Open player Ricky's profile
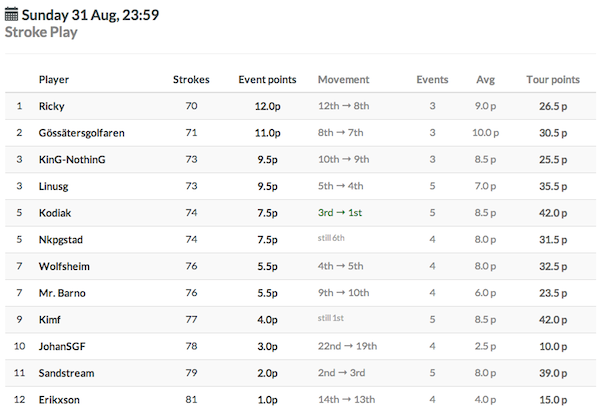Viewport: 600px width, 416px height. click(51, 106)
